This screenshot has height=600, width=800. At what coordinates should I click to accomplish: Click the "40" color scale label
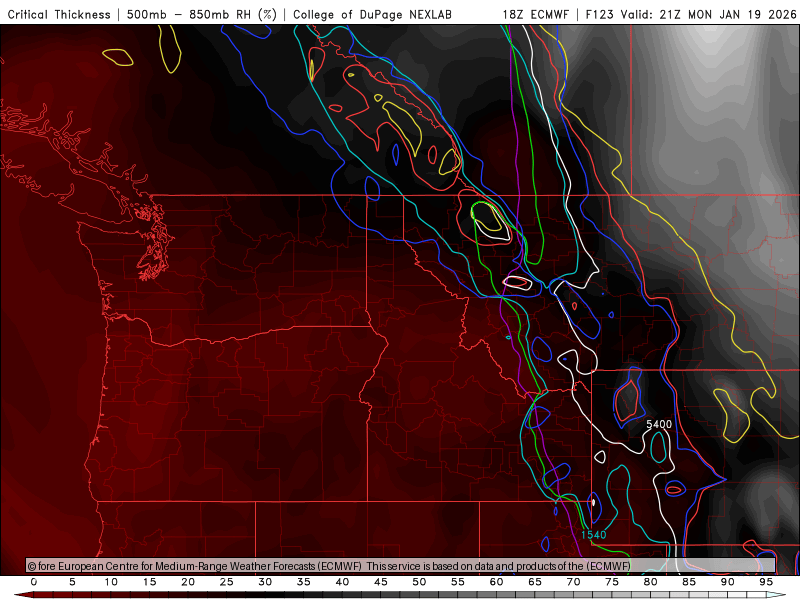(x=342, y=582)
